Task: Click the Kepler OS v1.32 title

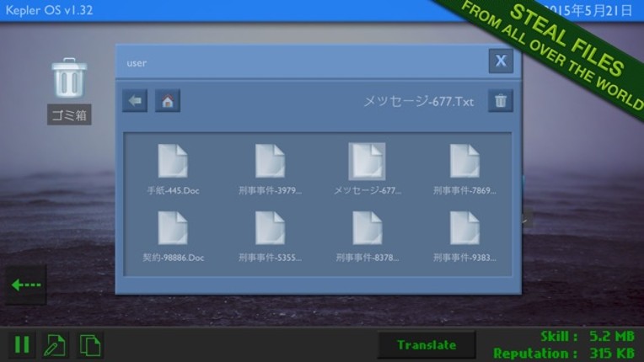Action: coord(49,10)
